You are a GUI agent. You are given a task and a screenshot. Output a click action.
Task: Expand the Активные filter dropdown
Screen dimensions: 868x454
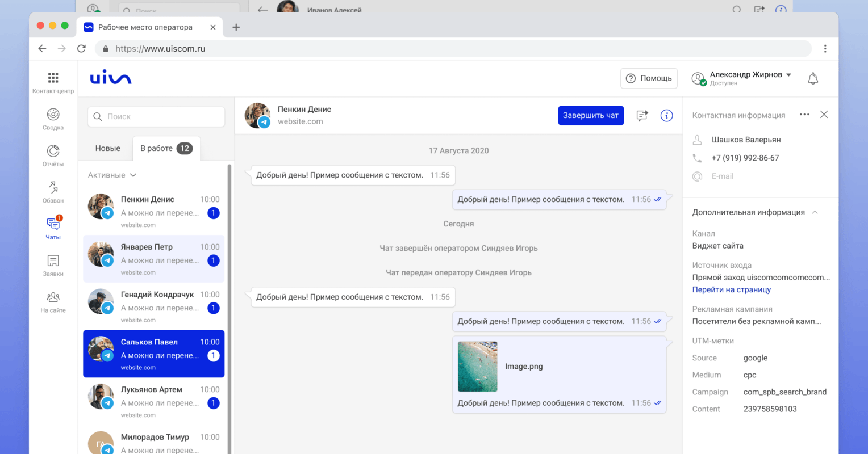(x=112, y=175)
